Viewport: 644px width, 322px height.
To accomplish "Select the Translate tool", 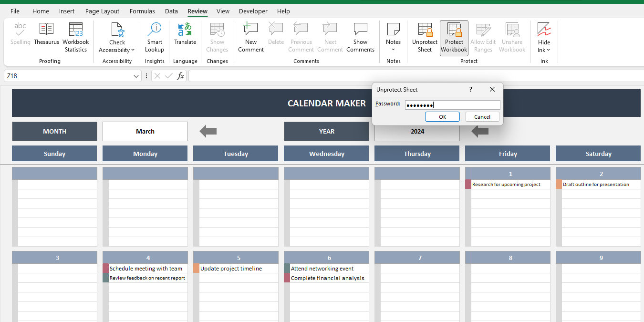I will pos(185,36).
